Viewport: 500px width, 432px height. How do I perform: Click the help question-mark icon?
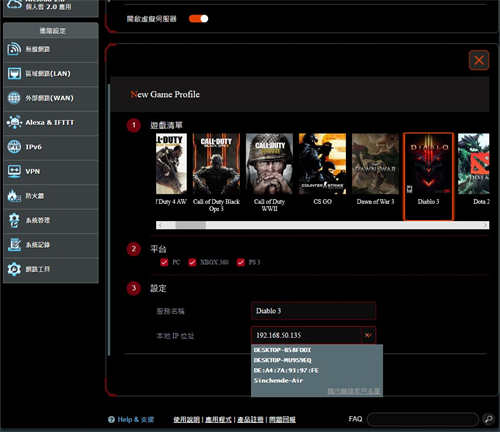(111, 420)
